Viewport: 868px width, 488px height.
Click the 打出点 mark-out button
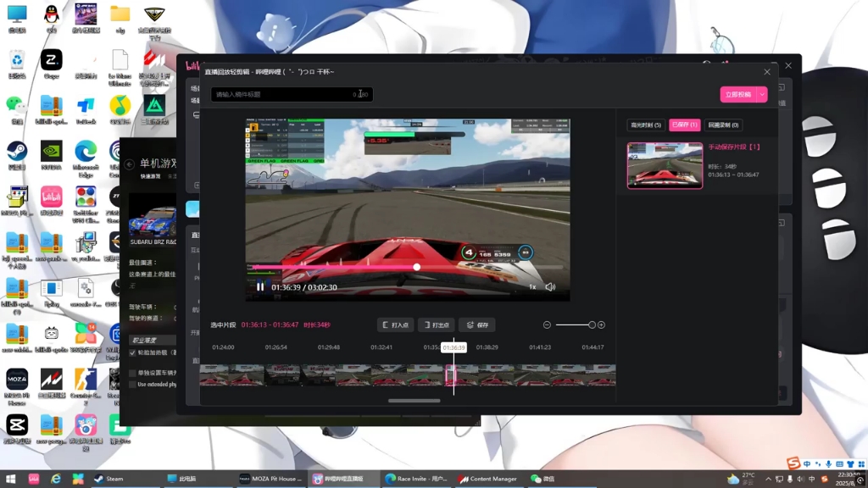[x=437, y=324]
